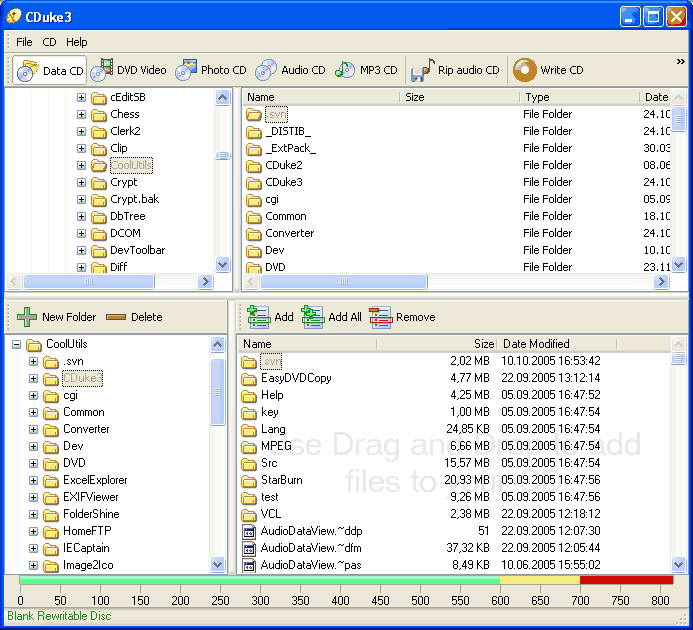Screen dimensions: 693x630
Task: Open the Help menu
Action: pos(76,42)
